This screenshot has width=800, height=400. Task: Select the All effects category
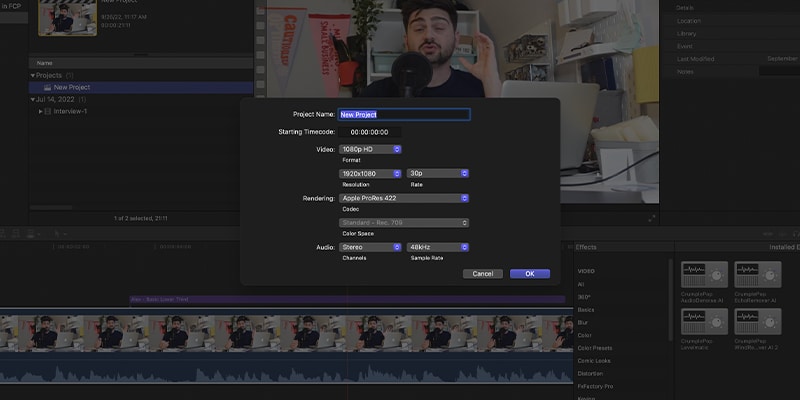coord(581,284)
